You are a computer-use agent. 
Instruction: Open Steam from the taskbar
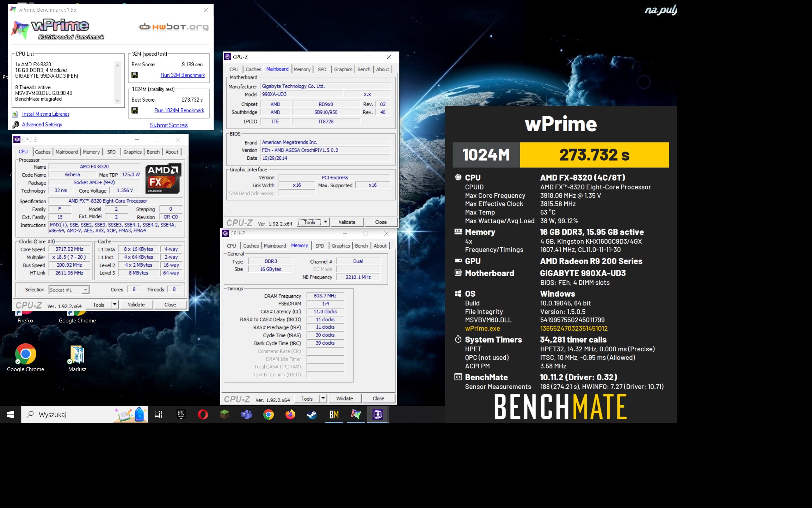point(312,415)
